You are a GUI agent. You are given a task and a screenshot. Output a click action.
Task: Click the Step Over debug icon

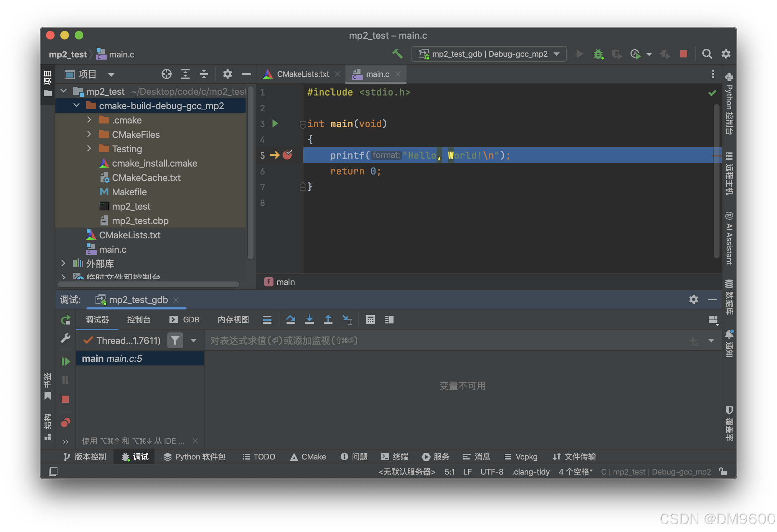[x=290, y=319]
